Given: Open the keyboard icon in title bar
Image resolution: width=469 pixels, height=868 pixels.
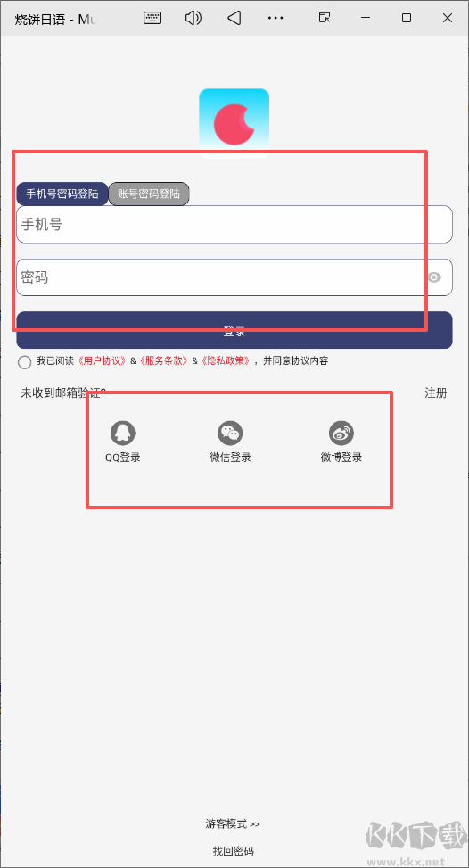Looking at the screenshot, I should pos(152,18).
